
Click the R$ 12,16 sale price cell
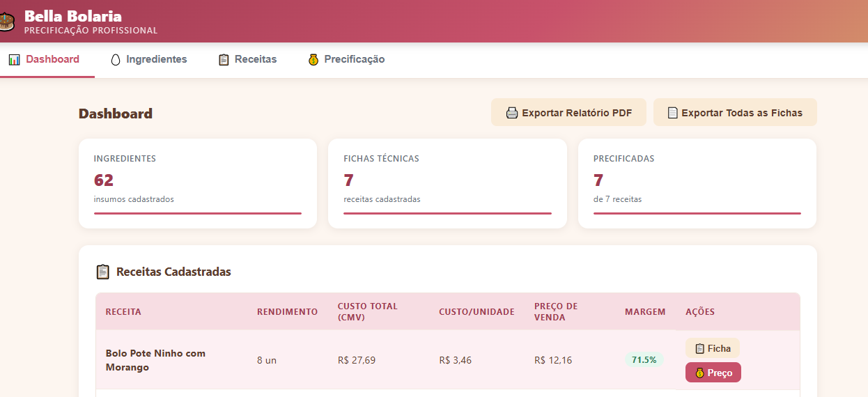[553, 360]
